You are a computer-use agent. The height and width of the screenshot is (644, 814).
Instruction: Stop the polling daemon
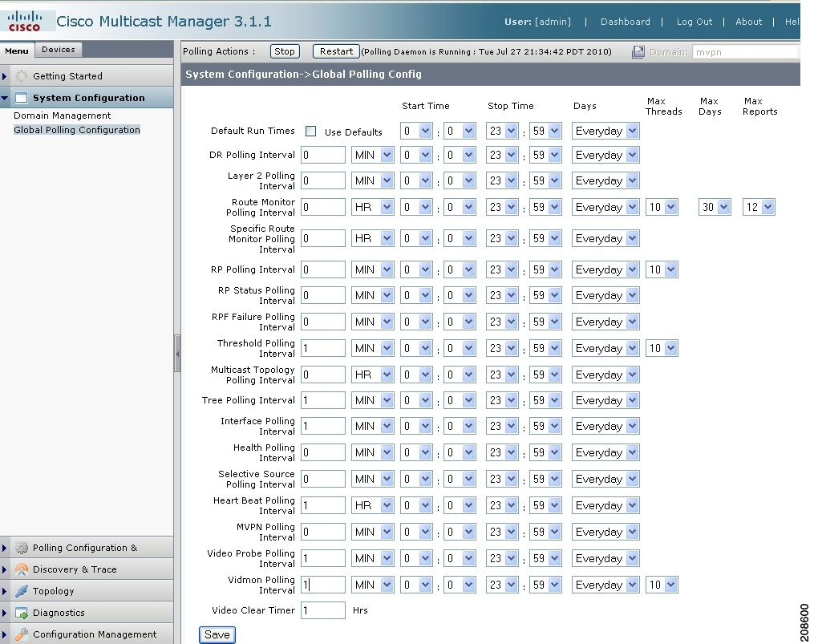[285, 51]
